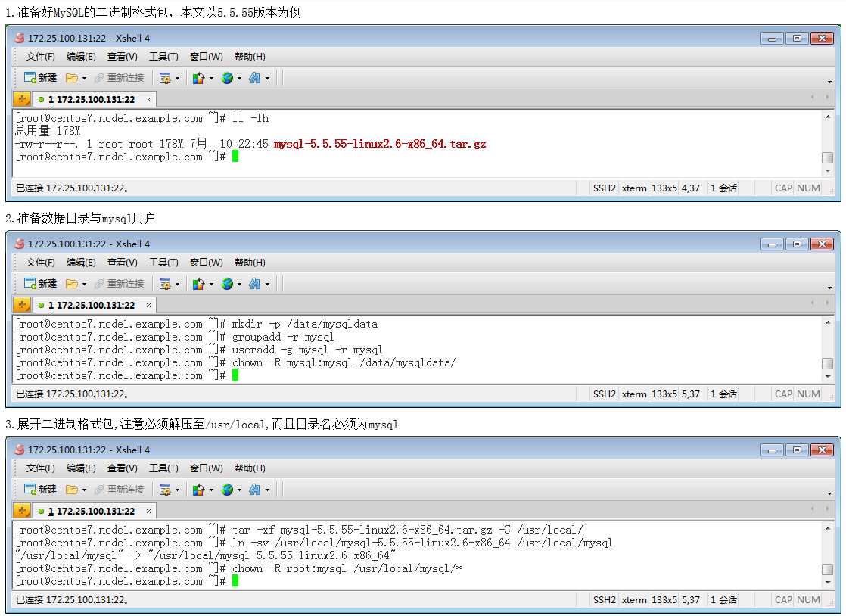Viewport: 846px width, 616px height.
Task: Click the open folder icon in step 1 window
Action: [71, 78]
